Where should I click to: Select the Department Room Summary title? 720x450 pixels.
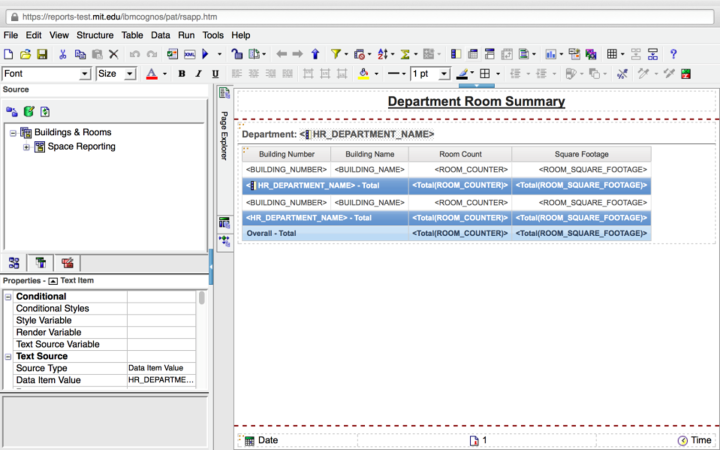[x=475, y=102]
